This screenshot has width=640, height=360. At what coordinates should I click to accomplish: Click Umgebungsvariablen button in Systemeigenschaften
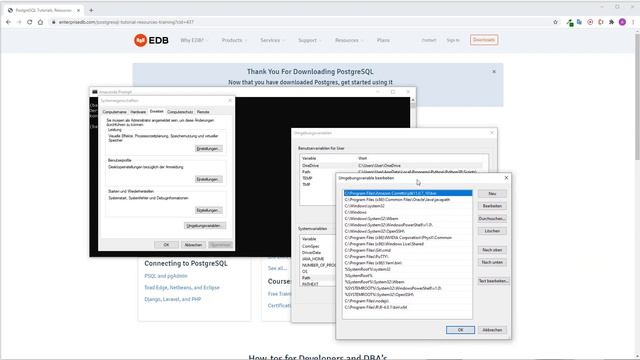coord(205,226)
